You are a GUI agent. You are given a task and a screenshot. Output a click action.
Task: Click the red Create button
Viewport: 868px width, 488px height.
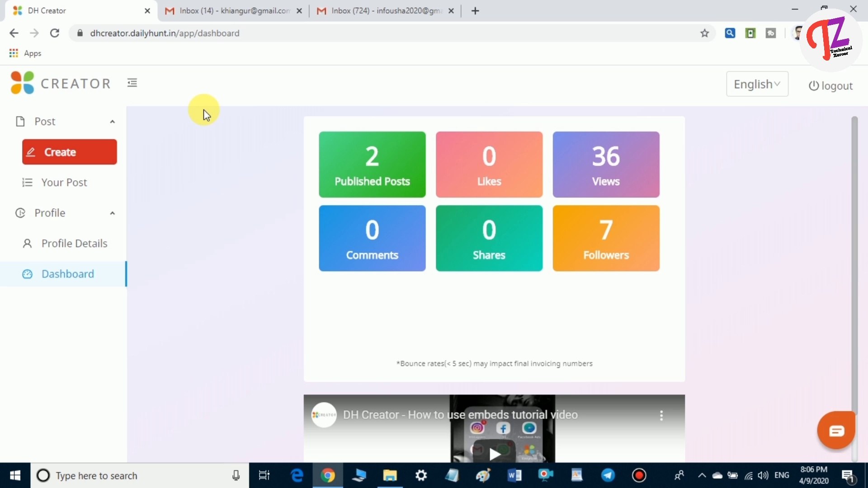pos(69,152)
